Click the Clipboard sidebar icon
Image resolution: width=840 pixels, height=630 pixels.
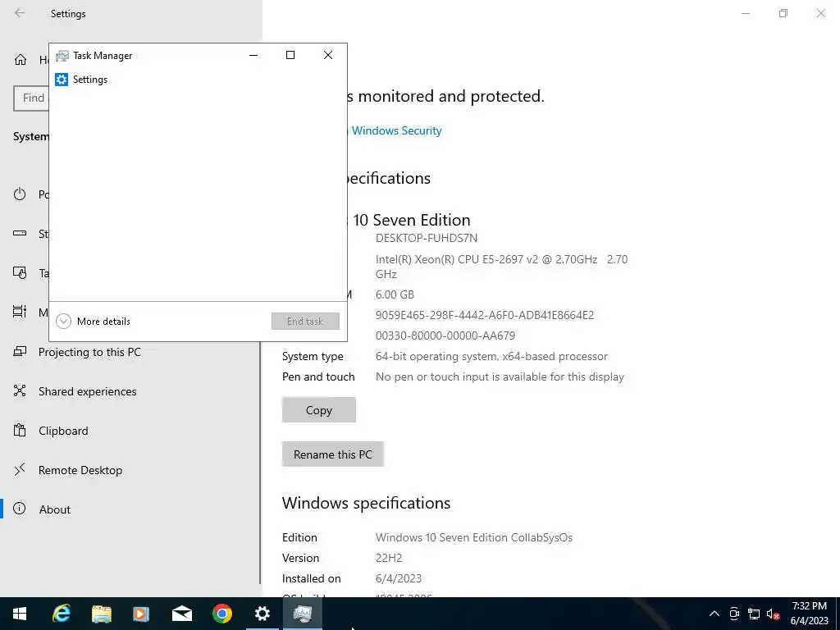pyautogui.click(x=20, y=430)
